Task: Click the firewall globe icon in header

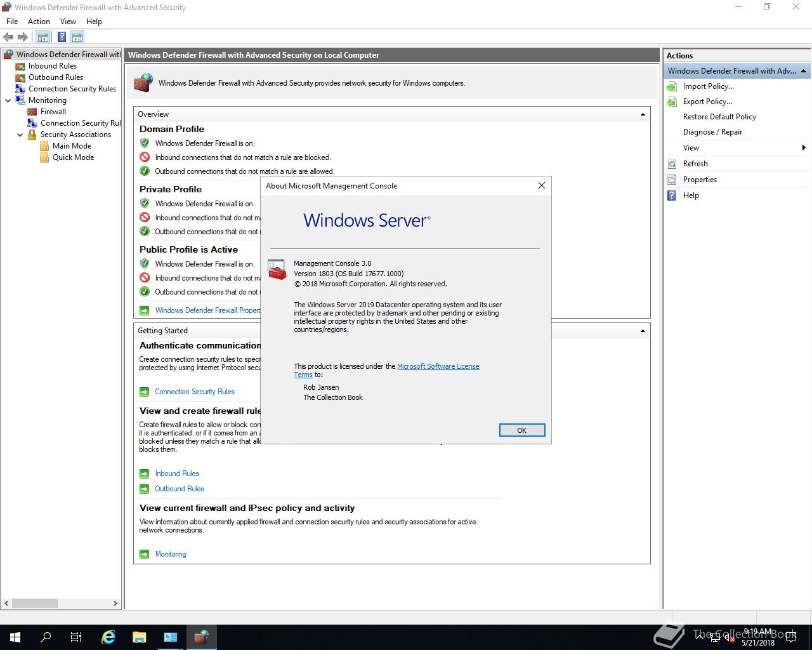Action: click(143, 83)
